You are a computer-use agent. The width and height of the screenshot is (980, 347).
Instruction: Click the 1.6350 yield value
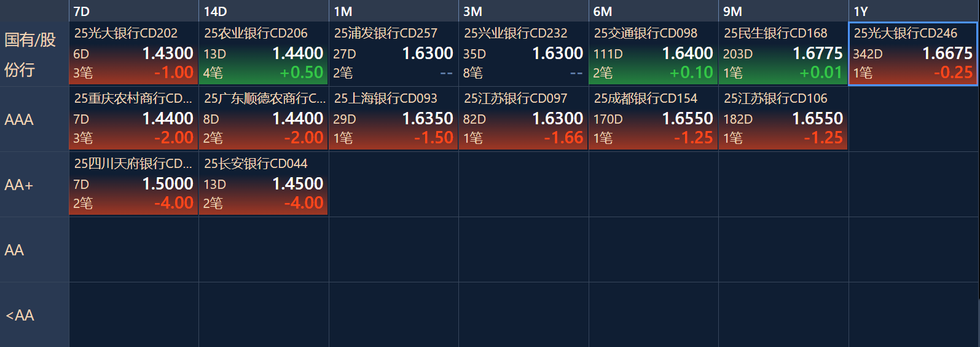428,119
